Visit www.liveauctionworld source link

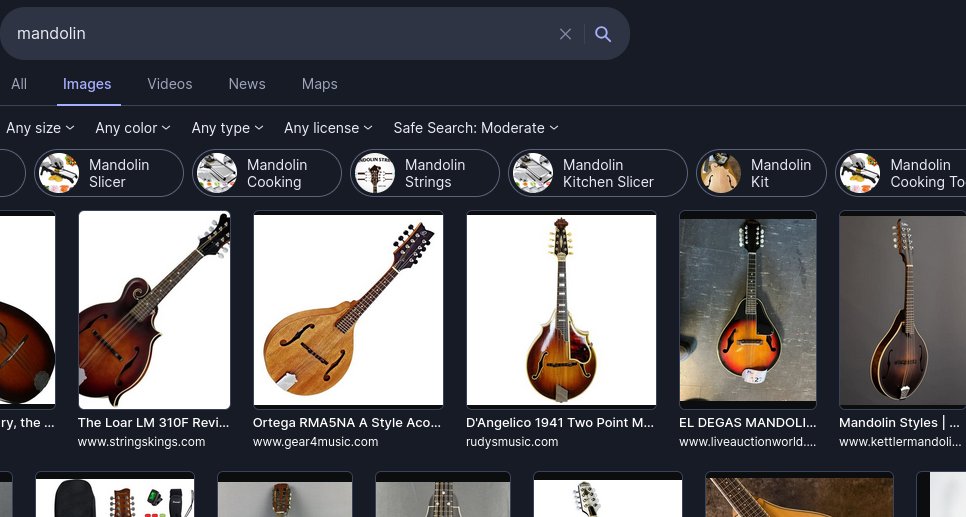tap(747, 442)
